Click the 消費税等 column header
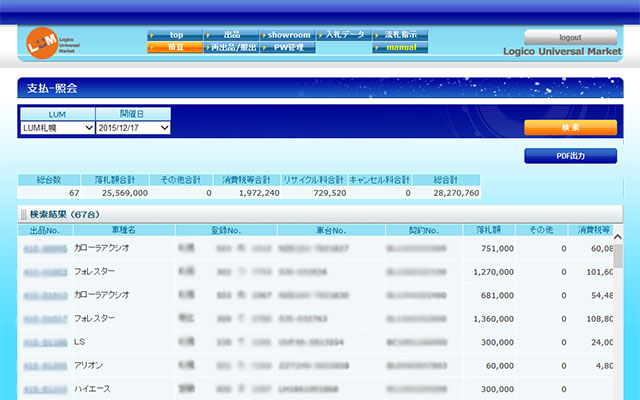640x400 pixels. [591, 230]
